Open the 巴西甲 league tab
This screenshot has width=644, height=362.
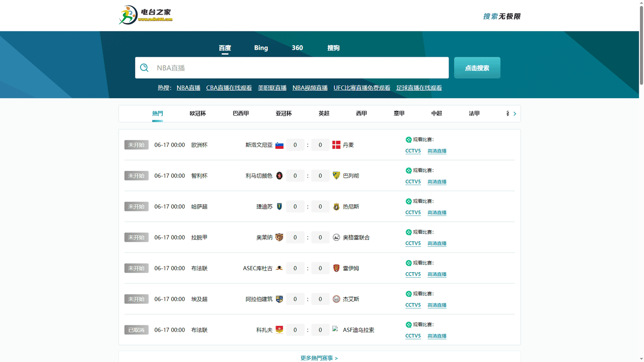click(x=241, y=114)
